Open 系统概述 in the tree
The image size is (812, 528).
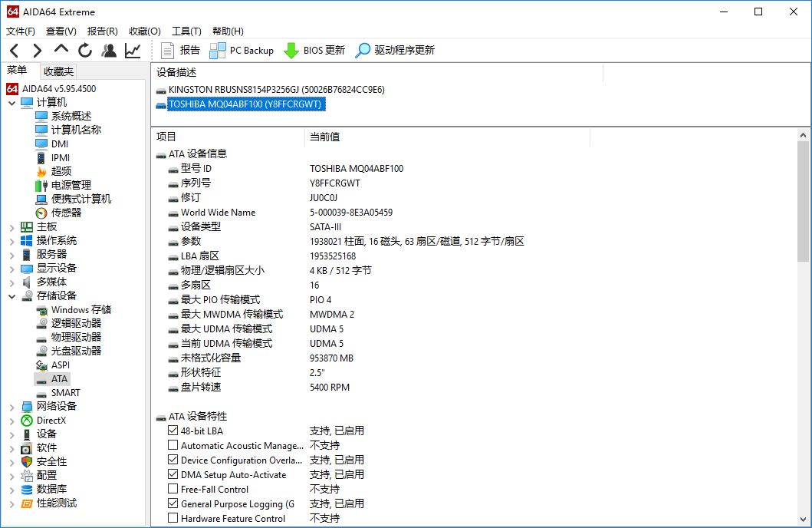pyautogui.click(x=63, y=116)
